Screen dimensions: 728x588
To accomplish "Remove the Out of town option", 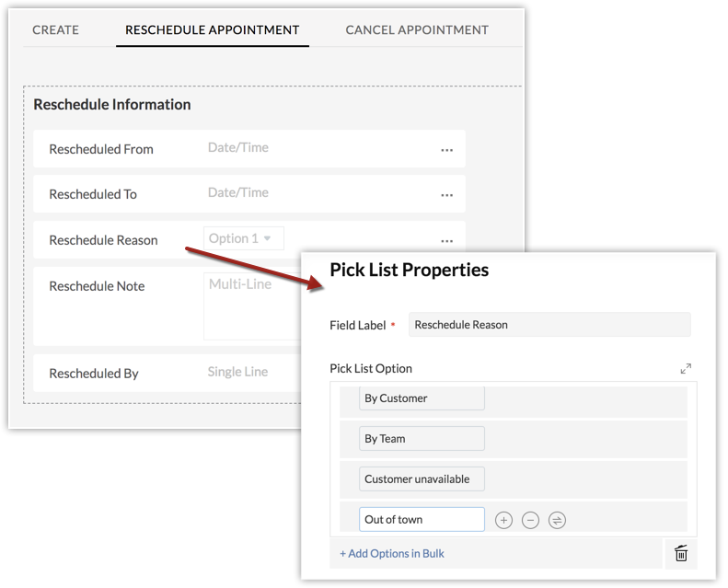I will tap(530, 520).
